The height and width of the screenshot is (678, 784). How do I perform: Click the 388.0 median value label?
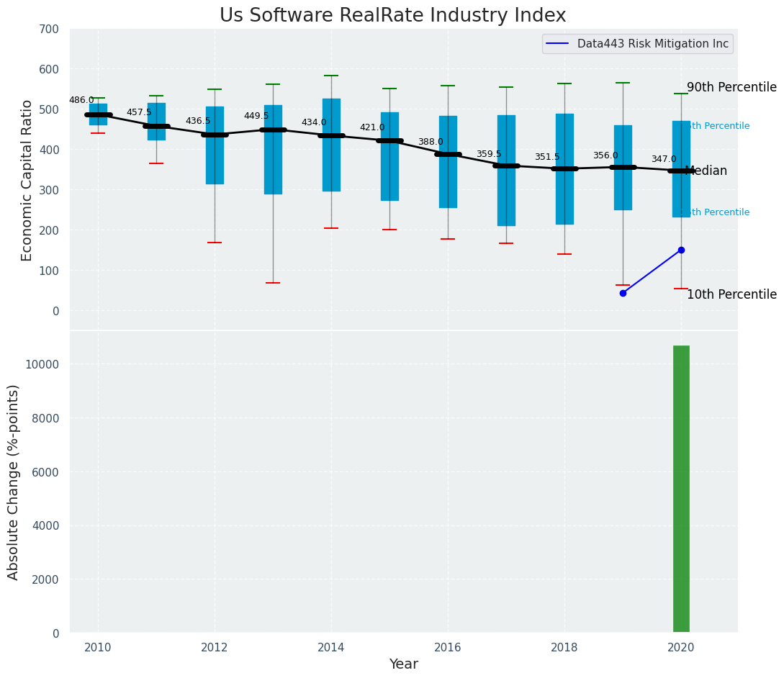431,142
